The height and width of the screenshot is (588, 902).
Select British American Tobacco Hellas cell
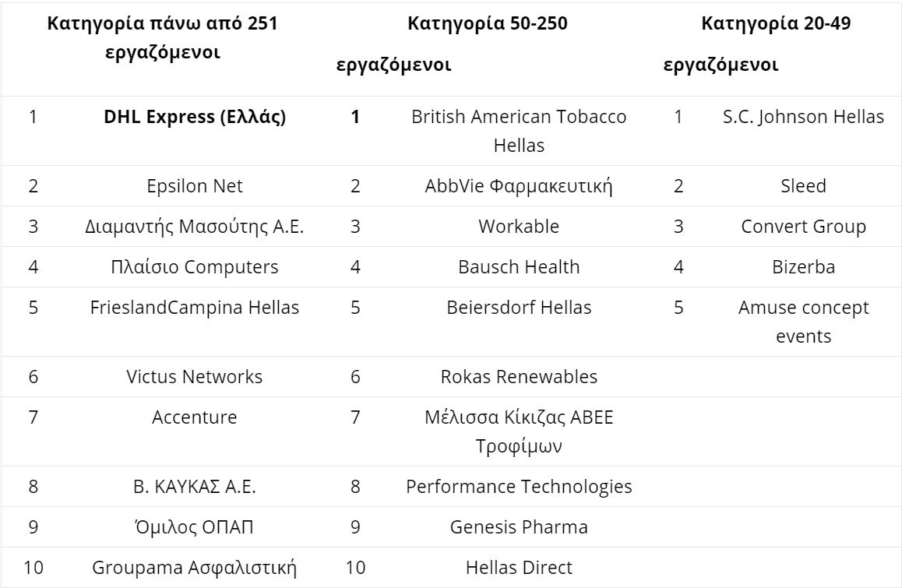[x=519, y=131]
